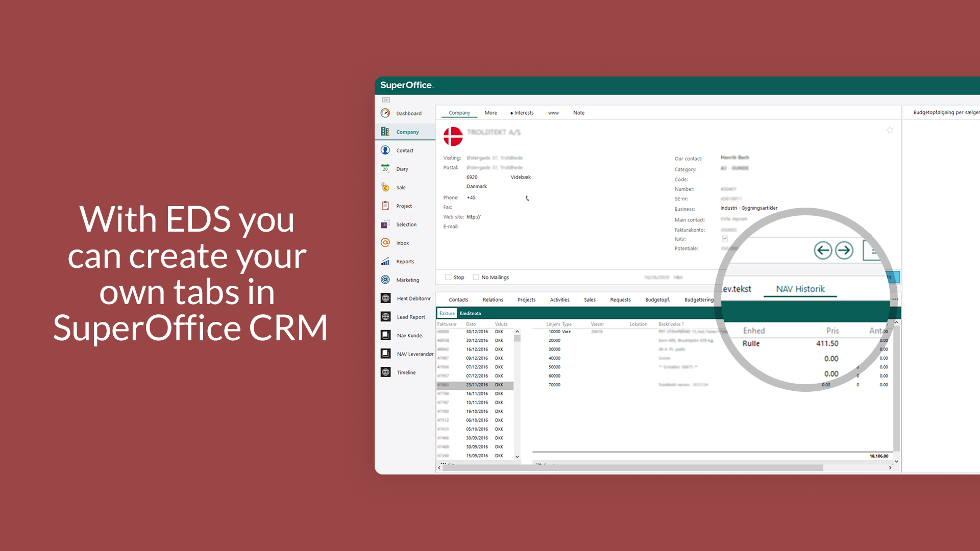Mark company as favorite star
This screenshot has width=980, height=551.
890,130
